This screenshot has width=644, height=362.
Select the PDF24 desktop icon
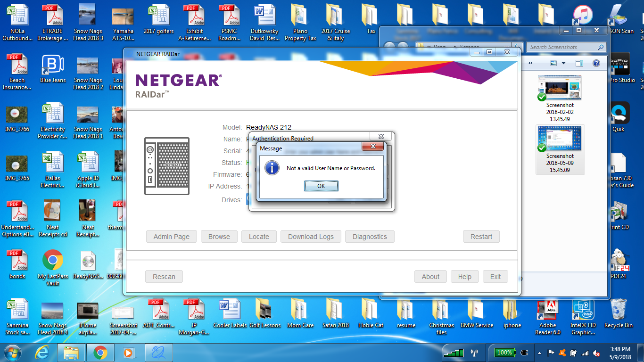coord(619,264)
